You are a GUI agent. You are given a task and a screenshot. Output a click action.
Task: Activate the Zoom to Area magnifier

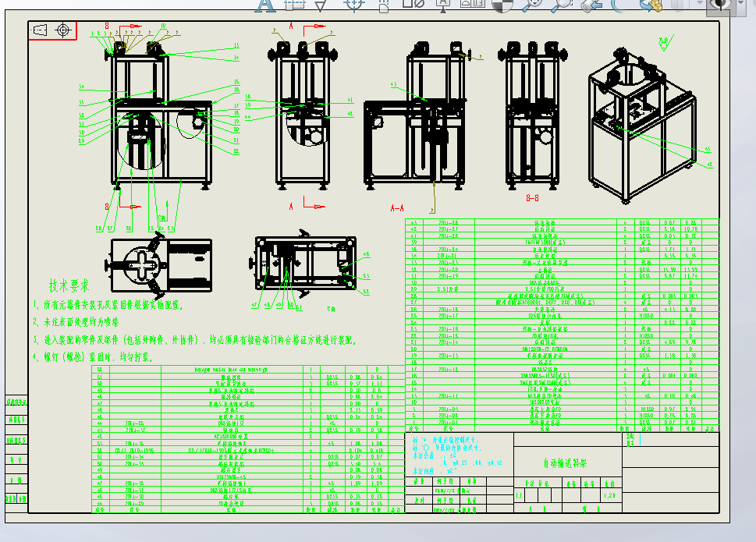coord(562,5)
